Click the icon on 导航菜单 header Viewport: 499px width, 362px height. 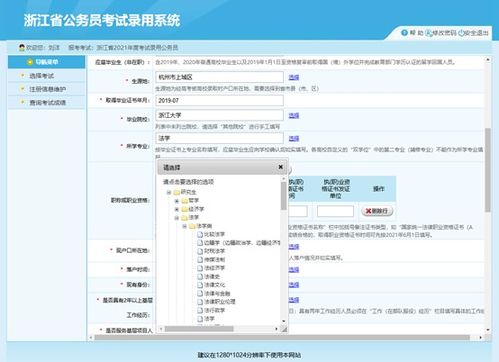[30, 62]
